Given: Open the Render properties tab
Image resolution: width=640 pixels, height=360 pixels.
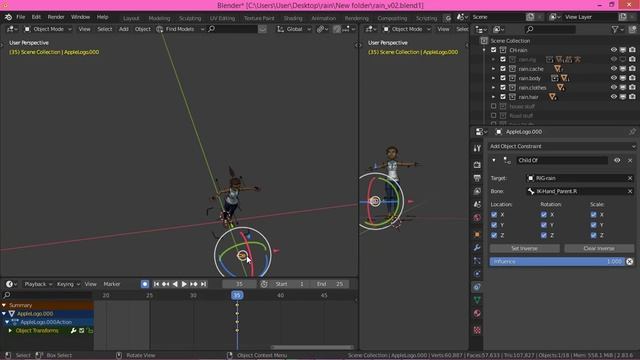Looking at the screenshot, I should pyautogui.click(x=477, y=165).
